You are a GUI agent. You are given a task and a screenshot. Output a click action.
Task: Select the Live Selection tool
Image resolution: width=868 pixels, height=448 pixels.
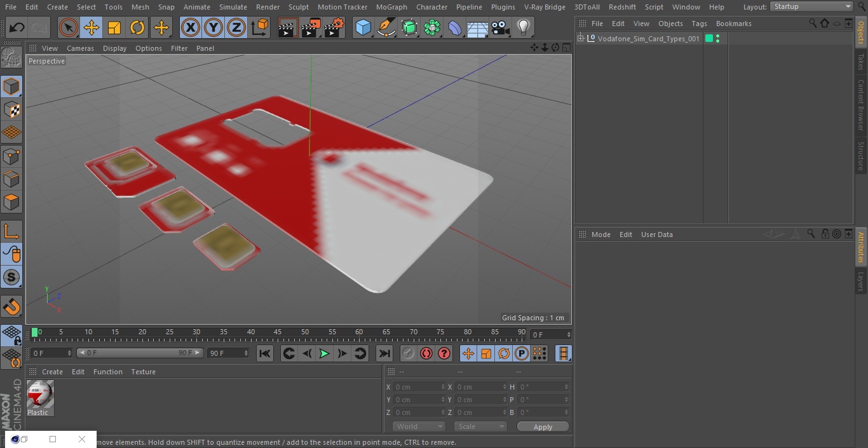click(x=69, y=27)
